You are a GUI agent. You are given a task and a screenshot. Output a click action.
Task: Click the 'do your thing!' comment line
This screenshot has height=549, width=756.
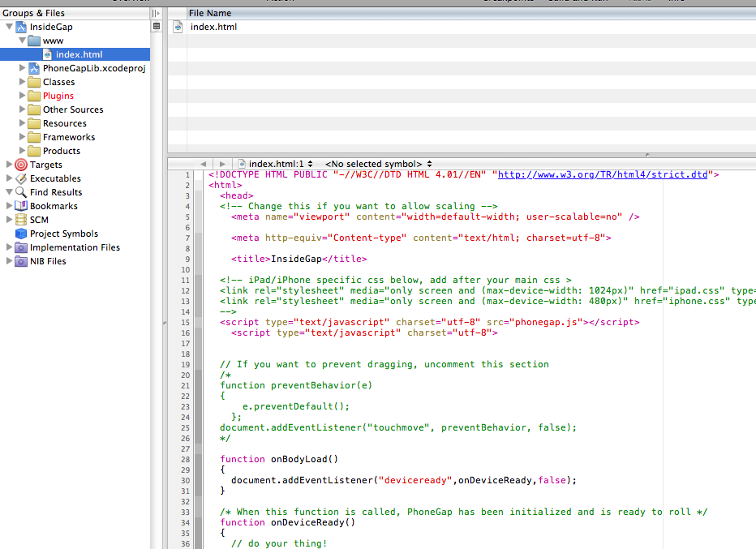279,543
